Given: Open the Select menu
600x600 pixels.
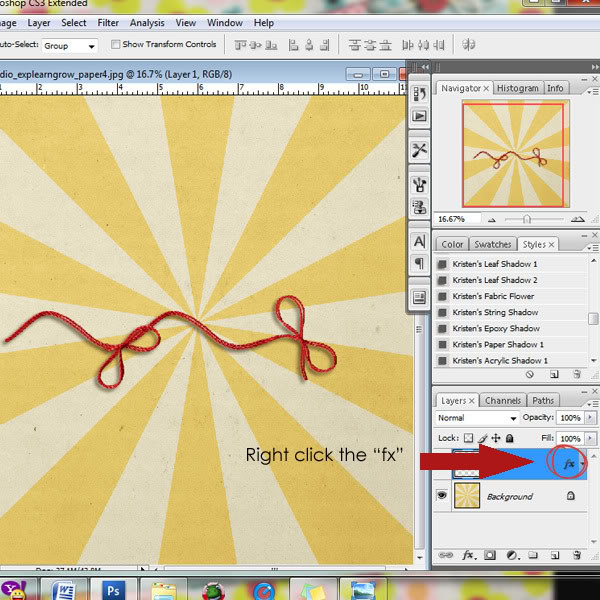Looking at the screenshot, I should coord(74,23).
